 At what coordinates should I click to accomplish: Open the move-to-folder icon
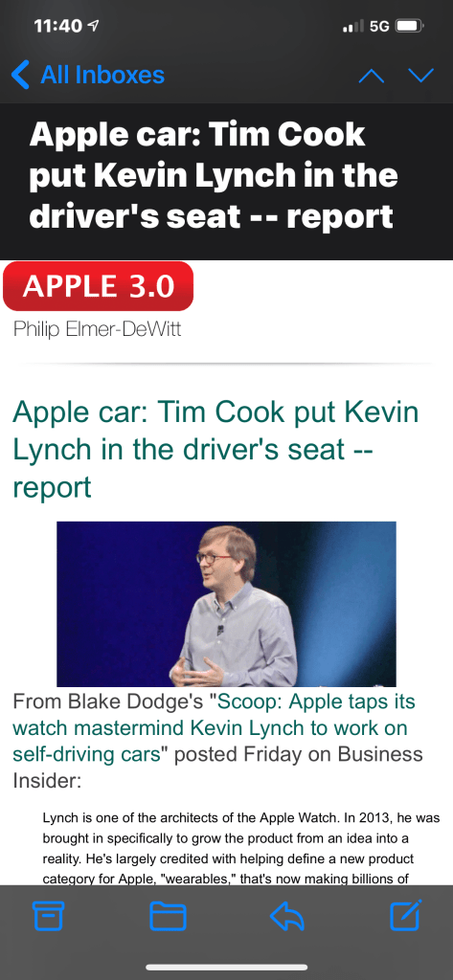[168, 916]
